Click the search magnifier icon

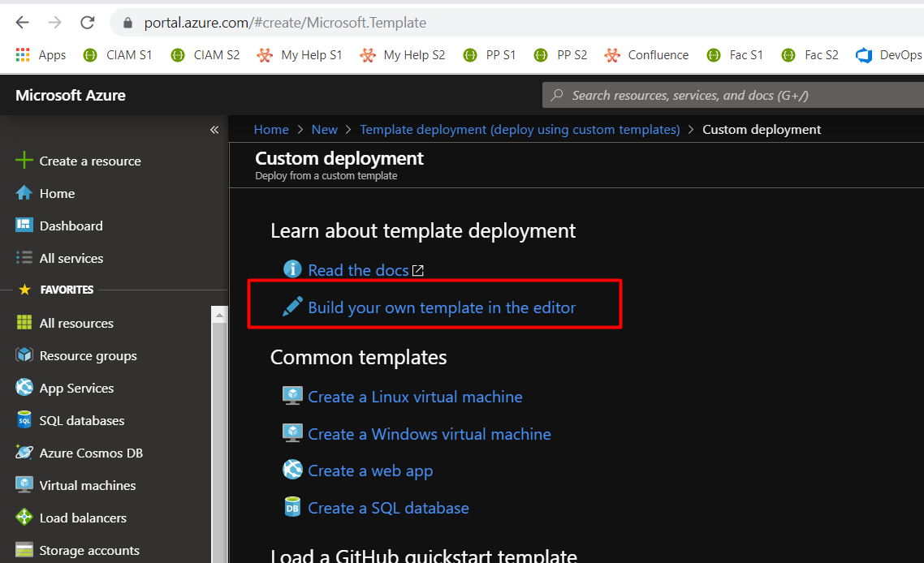pos(556,96)
